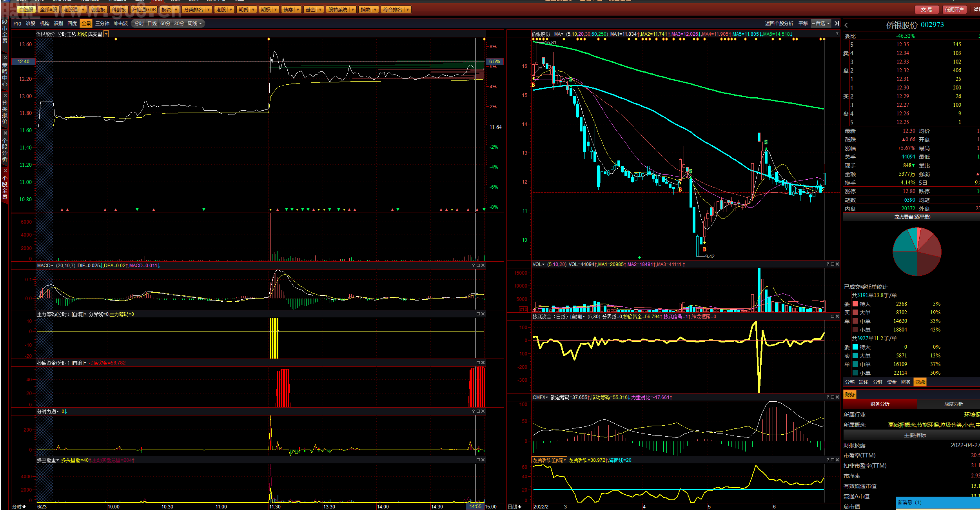Image resolution: width=980 pixels, height=510 pixels.
Task: Click the 自选股 button
Action: coord(27,9)
